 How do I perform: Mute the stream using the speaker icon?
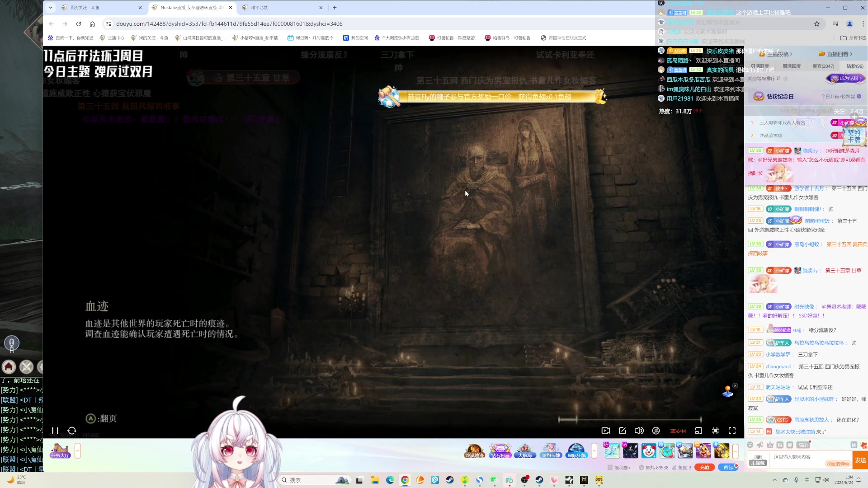[x=639, y=431]
